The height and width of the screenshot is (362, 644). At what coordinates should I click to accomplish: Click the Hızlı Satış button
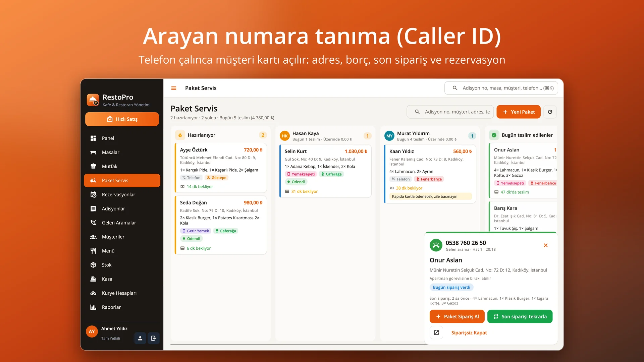click(122, 119)
